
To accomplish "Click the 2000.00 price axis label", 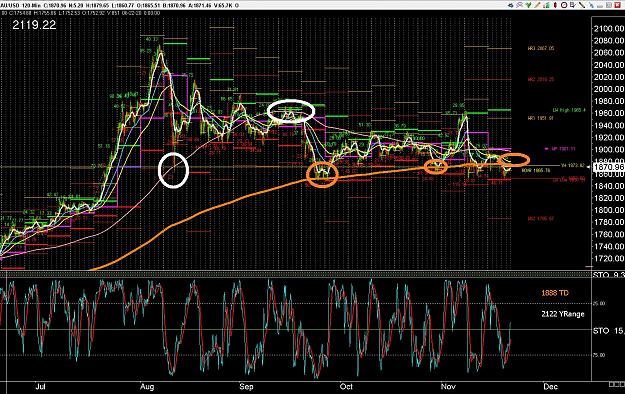I will click(x=609, y=89).
